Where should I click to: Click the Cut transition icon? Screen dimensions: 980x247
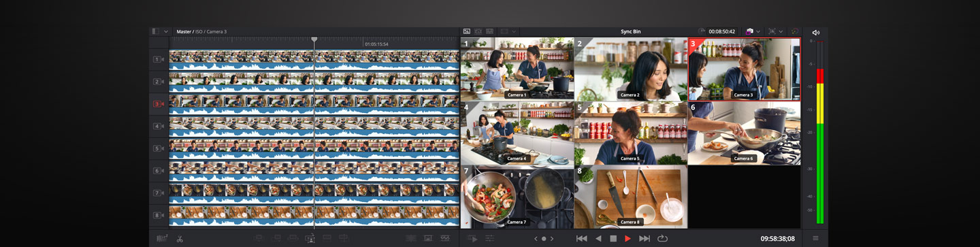tap(411, 238)
